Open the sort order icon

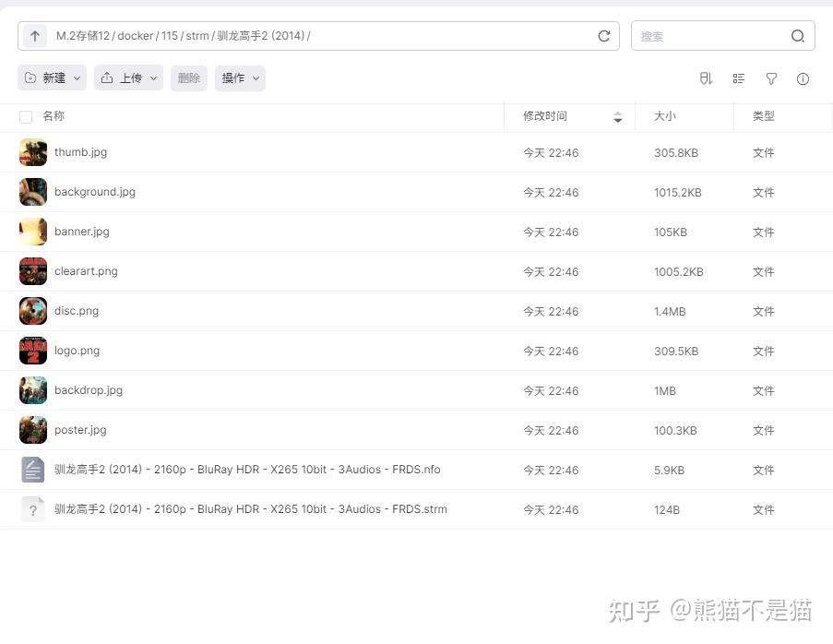click(706, 78)
